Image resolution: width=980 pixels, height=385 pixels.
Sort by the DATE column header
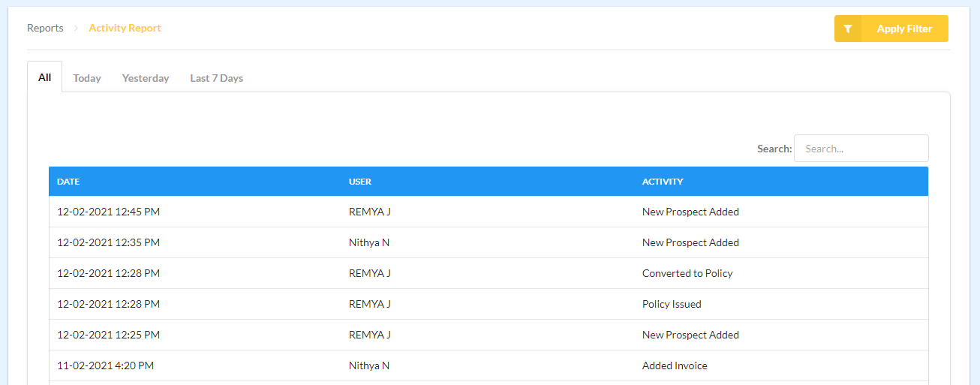(68, 182)
